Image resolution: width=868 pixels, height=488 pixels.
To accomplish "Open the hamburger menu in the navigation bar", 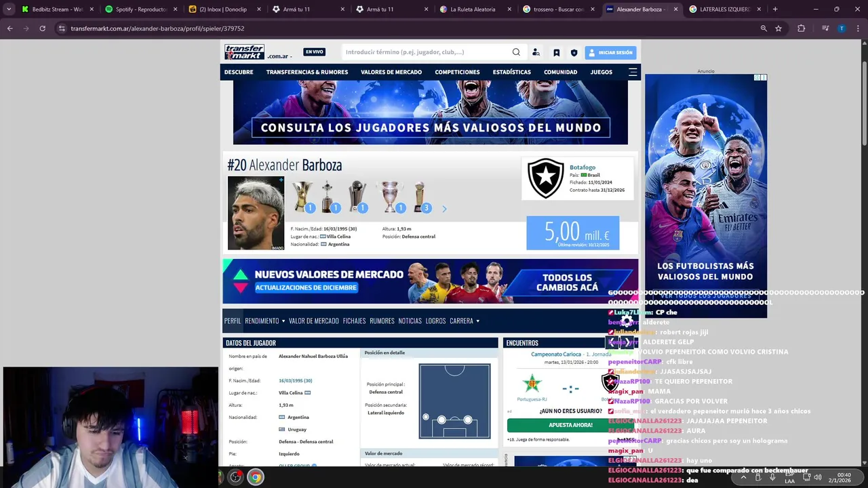I will (633, 72).
